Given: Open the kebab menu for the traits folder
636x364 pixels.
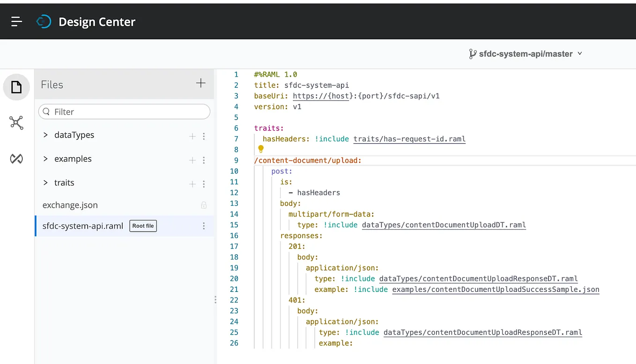Looking at the screenshot, I should 204,184.
